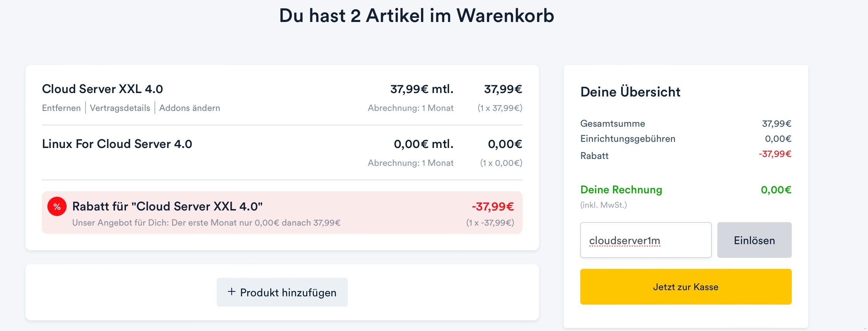Click the plus icon beside Produkt hinzufügen

tap(232, 292)
